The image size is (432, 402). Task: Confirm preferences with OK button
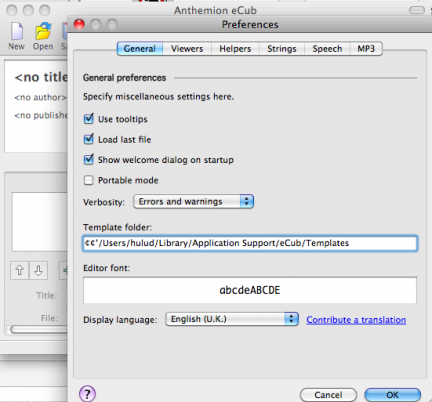(392, 395)
